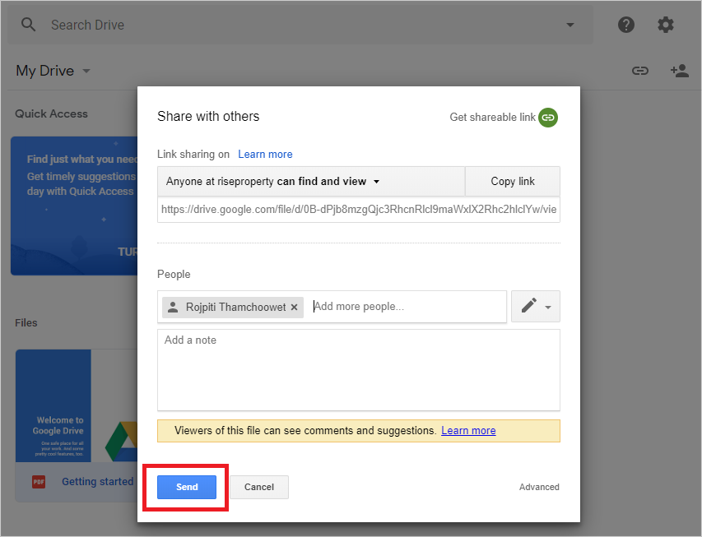This screenshot has height=537, width=702.
Task: Open the Help question mark icon
Action: tap(626, 25)
